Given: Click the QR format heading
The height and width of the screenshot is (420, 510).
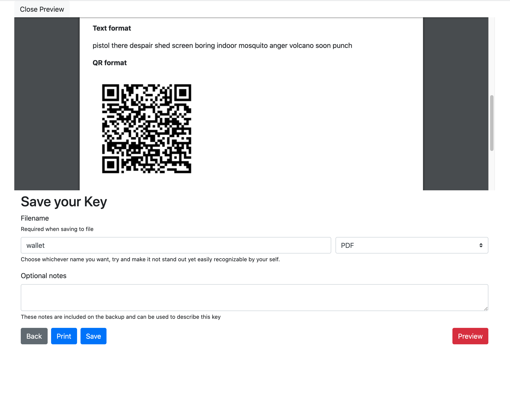Looking at the screenshot, I should [110, 63].
